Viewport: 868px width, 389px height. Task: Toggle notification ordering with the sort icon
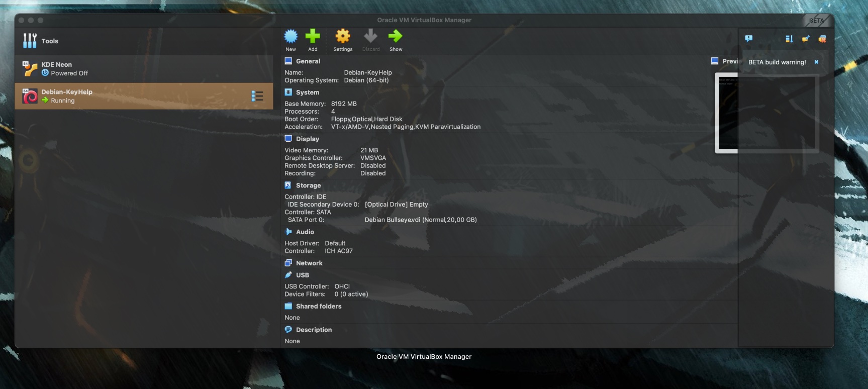click(789, 39)
